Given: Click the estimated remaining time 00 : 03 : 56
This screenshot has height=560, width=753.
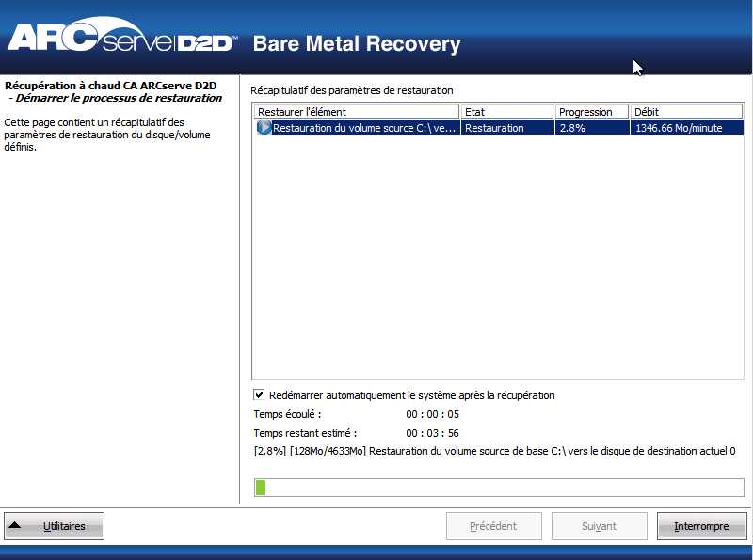Looking at the screenshot, I should (432, 433).
